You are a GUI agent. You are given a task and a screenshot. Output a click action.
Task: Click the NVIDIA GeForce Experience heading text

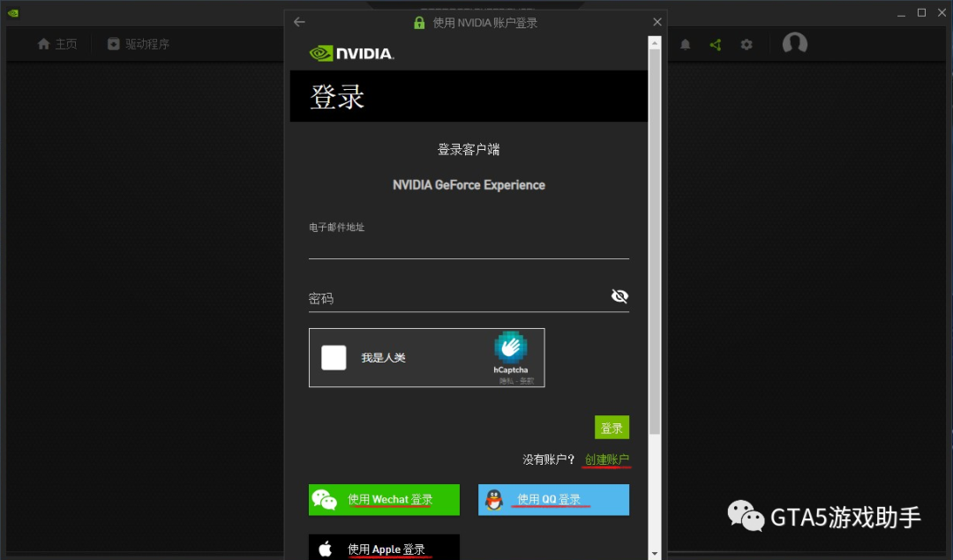pyautogui.click(x=469, y=185)
